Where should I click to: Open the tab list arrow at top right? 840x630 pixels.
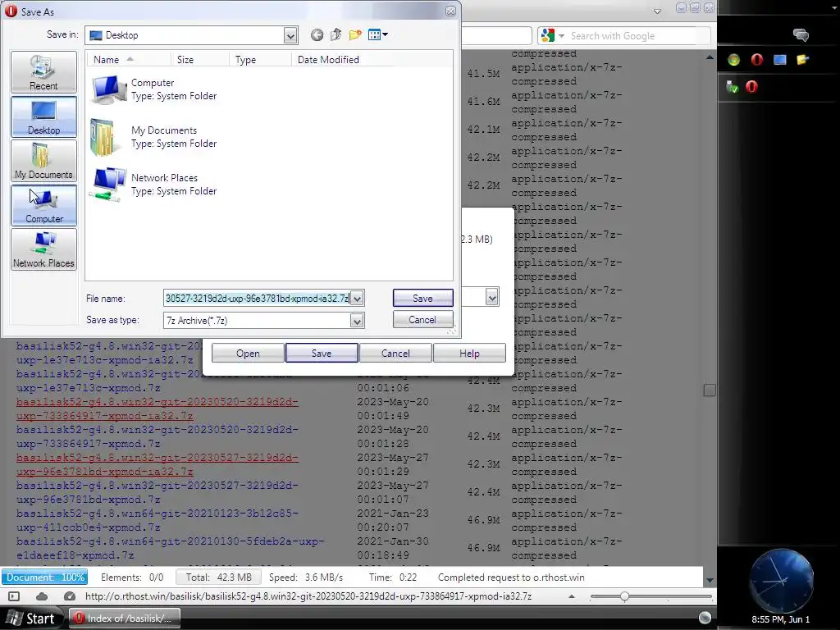coord(657,11)
